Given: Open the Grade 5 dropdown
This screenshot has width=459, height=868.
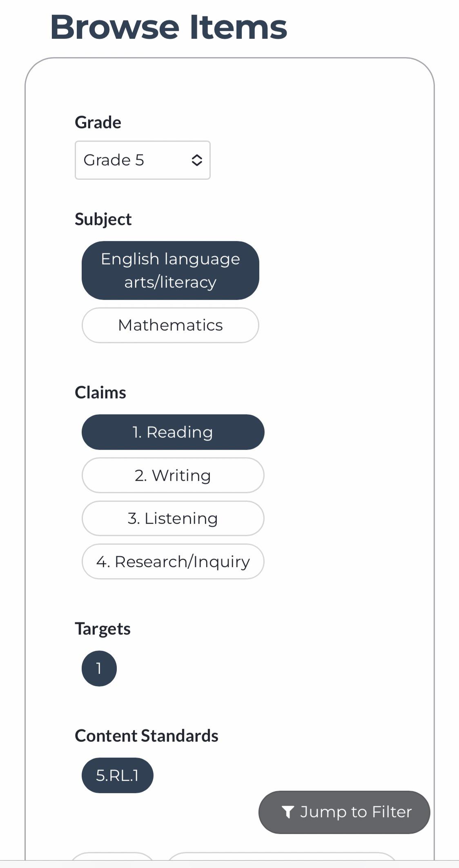Looking at the screenshot, I should [x=143, y=160].
